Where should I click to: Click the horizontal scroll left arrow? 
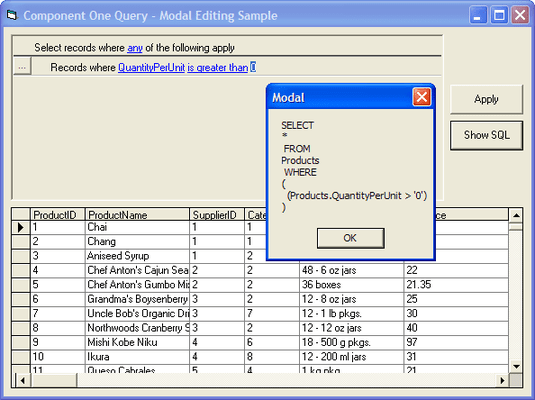point(23,380)
